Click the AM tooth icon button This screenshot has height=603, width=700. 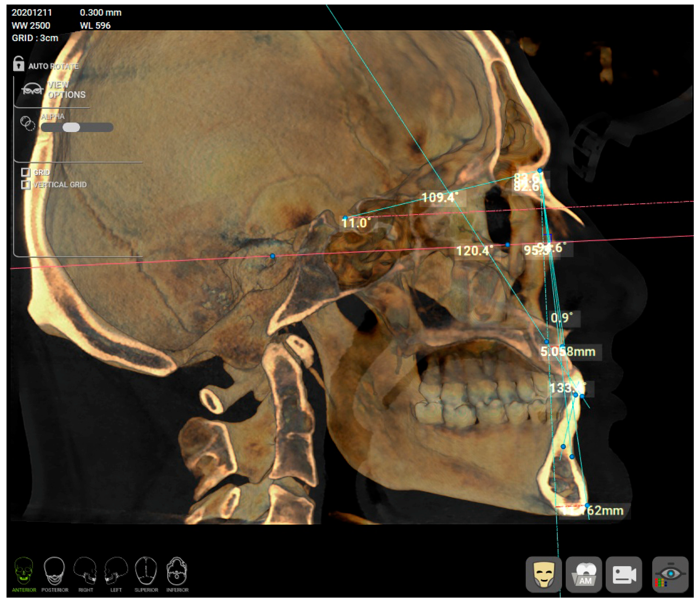coord(584,575)
